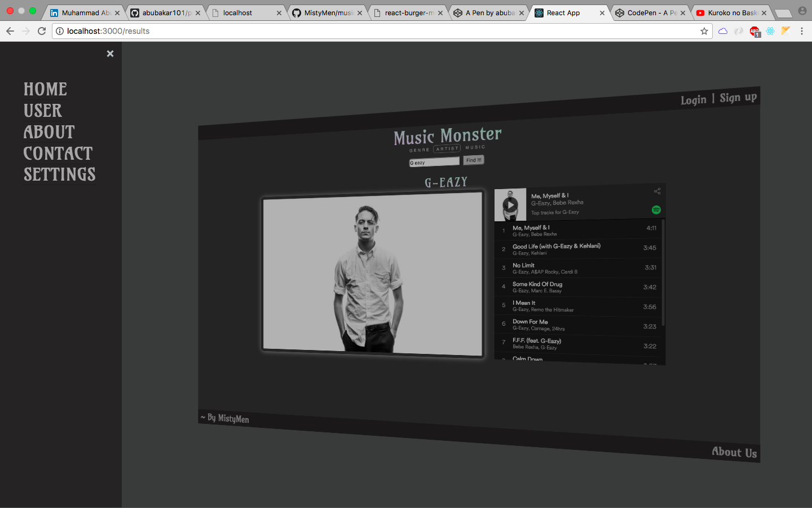Close the Kuroko no Bask tab
Image resolution: width=812 pixels, height=508 pixels.
764,13
